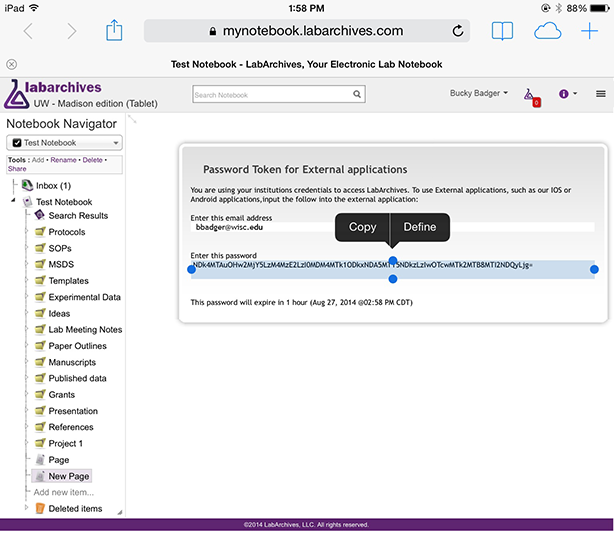This screenshot has width=614, height=538.
Task: Expand the Lab Meeting Notes folder arrow
Action: pyautogui.click(x=26, y=329)
